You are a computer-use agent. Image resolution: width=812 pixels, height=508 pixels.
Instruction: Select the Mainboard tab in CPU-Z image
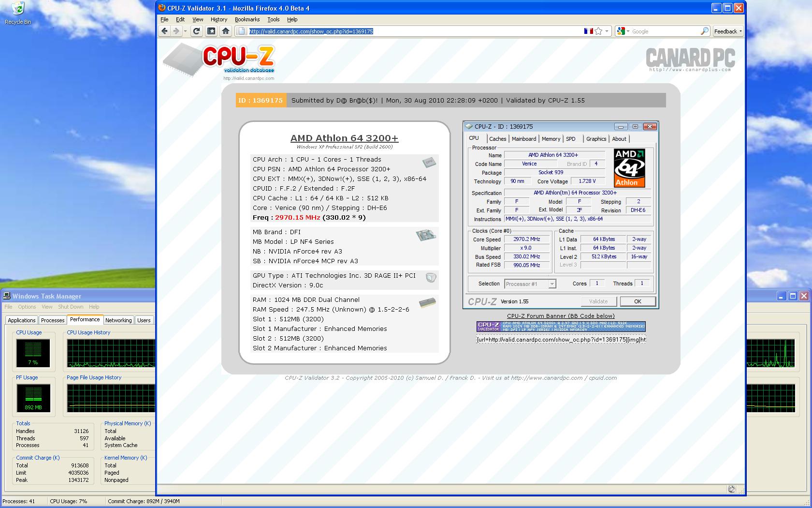coord(524,139)
